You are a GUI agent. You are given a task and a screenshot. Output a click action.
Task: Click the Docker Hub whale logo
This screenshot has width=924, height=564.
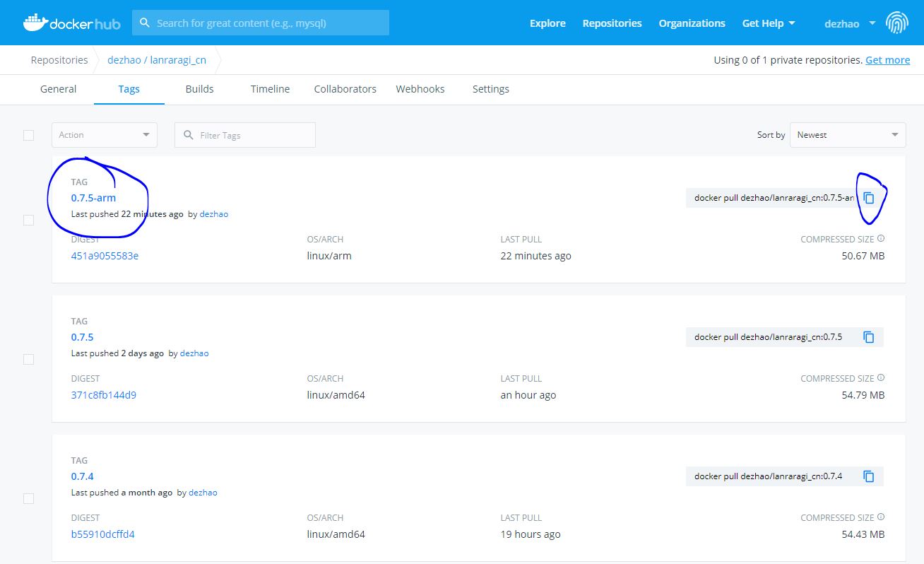pyautogui.click(x=71, y=23)
